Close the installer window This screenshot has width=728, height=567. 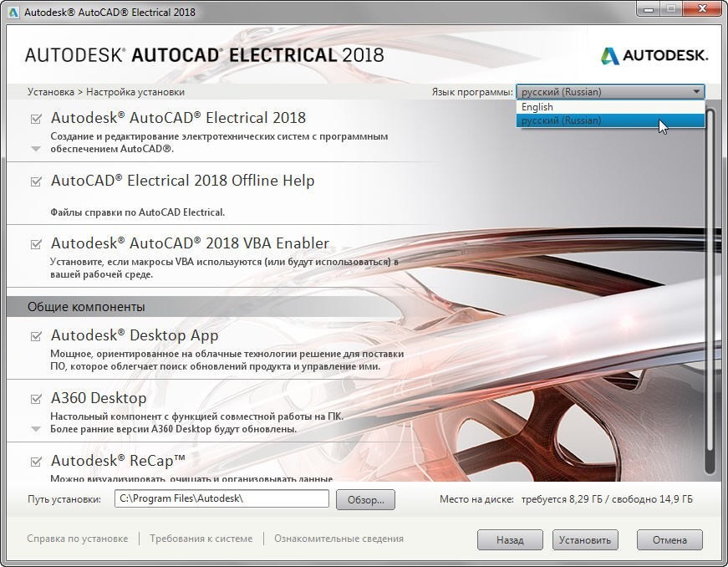tap(702, 9)
